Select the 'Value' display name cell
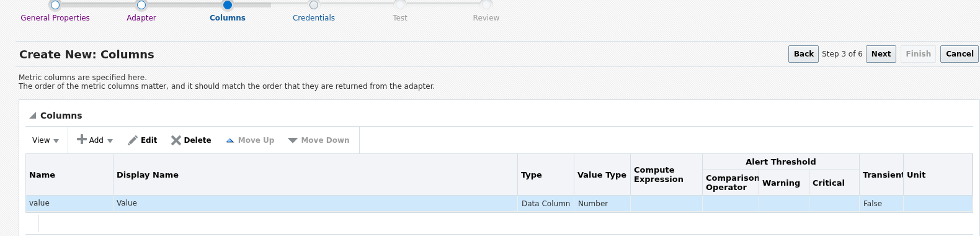980x236 pixels. [315, 204]
